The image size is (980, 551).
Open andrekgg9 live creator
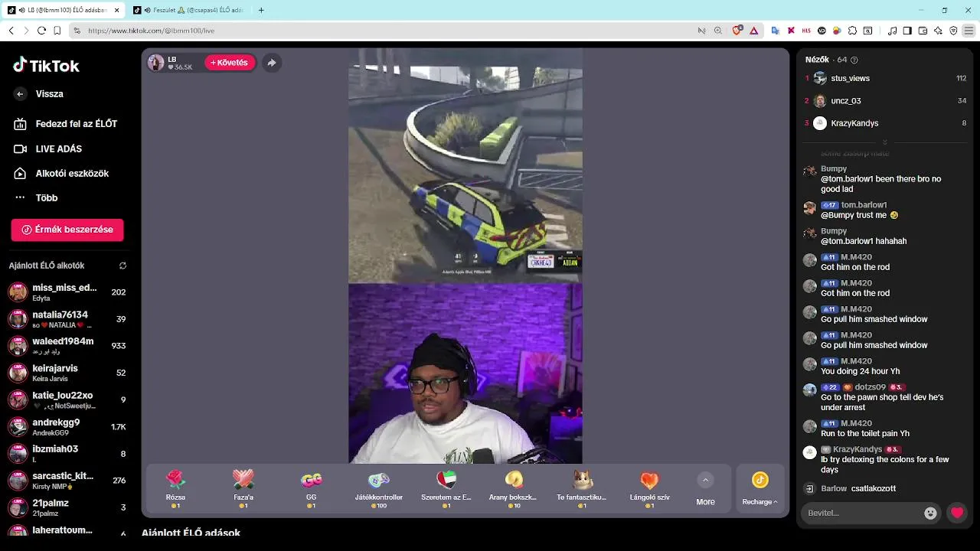[x=67, y=427]
